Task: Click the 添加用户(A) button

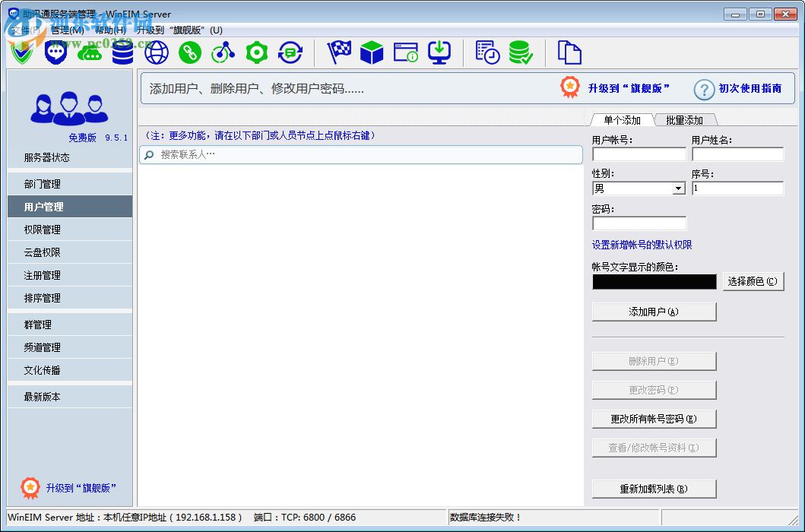Action: [654, 312]
